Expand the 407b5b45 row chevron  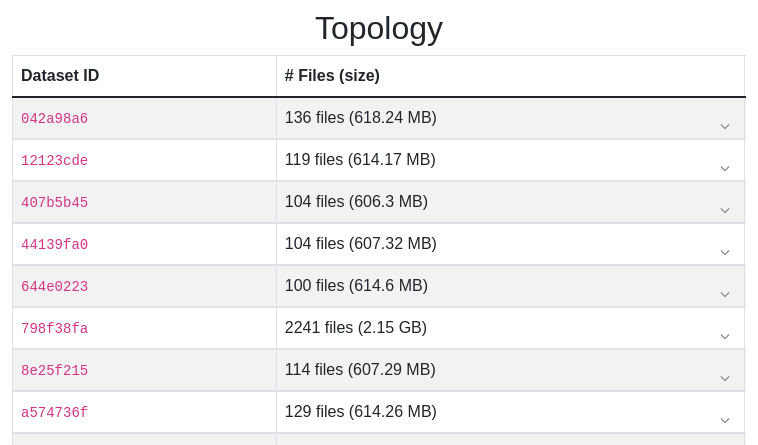[x=725, y=211]
